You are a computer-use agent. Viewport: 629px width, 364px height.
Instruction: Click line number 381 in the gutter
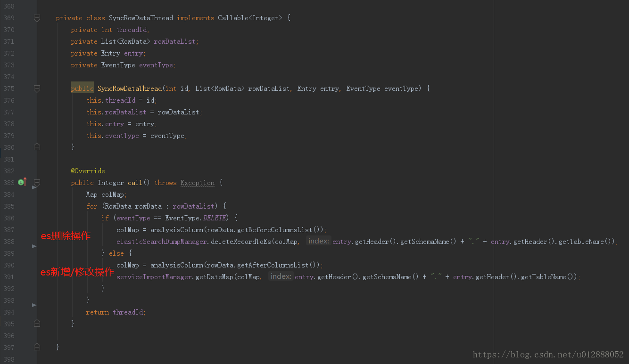[x=8, y=159]
